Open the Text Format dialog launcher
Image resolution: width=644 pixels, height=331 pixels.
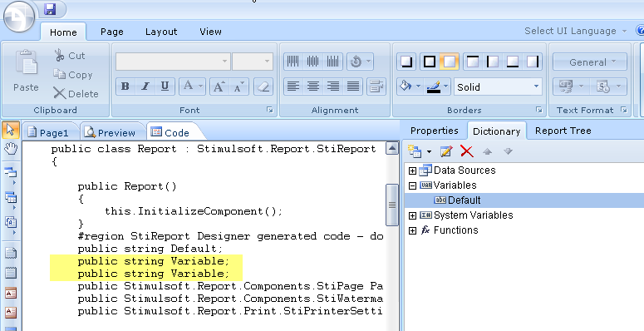[624, 110]
